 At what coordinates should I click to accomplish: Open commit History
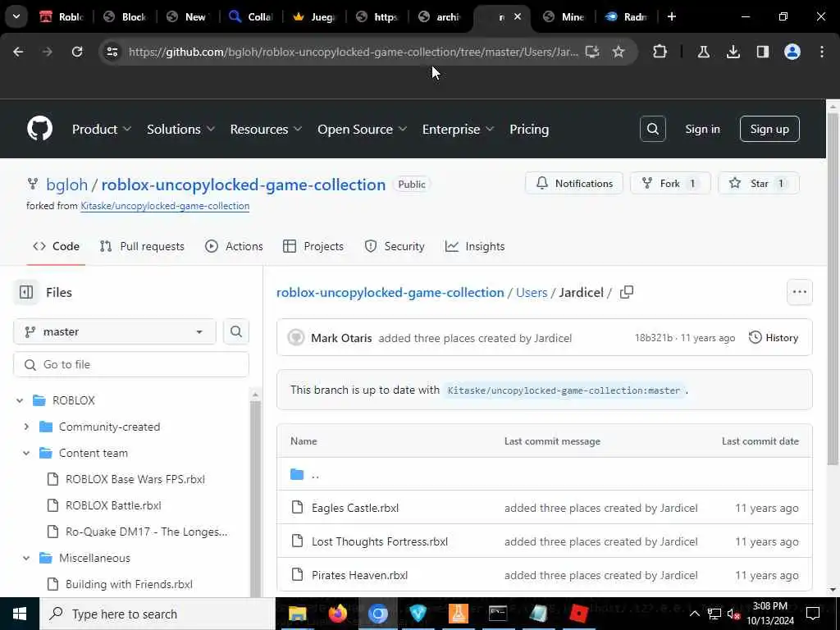773,337
